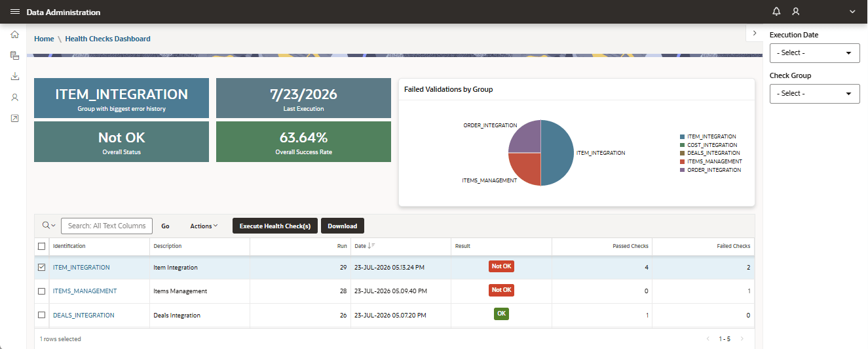Image resolution: width=868 pixels, height=349 pixels.
Task: Sort by Identification column header
Action: (69, 246)
